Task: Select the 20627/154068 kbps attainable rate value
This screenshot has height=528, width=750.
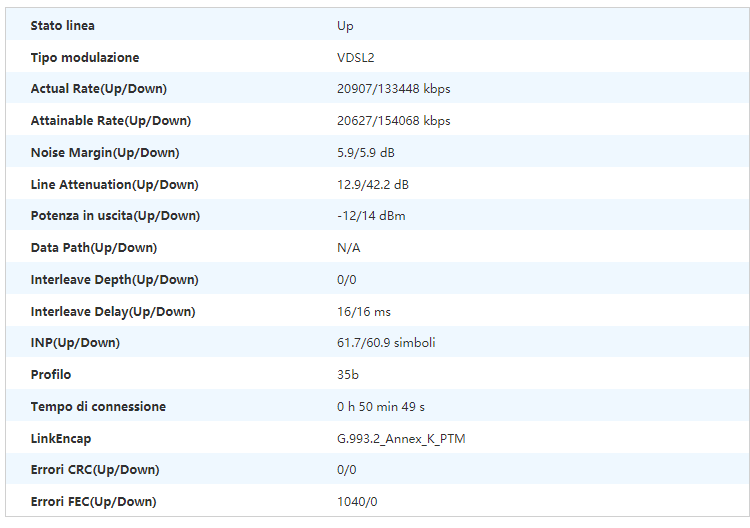Action: pyautogui.click(x=394, y=121)
